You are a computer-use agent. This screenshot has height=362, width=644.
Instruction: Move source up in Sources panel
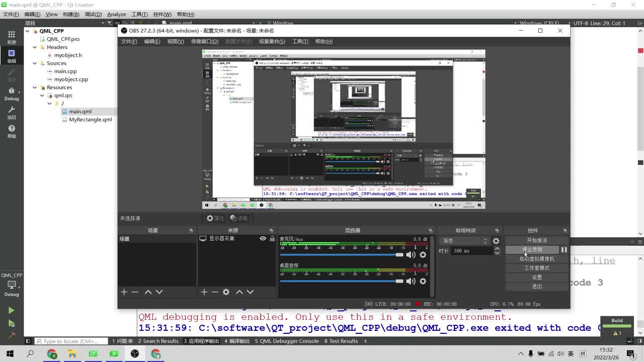[x=239, y=292]
